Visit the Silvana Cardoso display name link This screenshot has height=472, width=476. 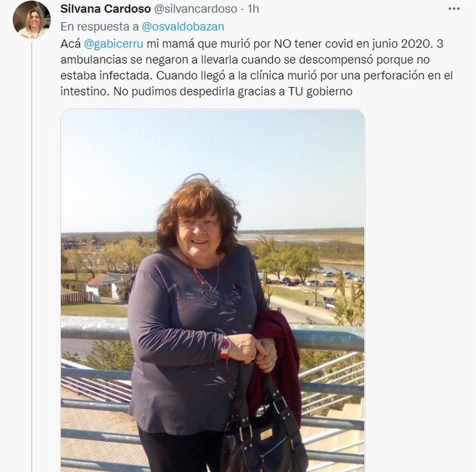coord(106,9)
